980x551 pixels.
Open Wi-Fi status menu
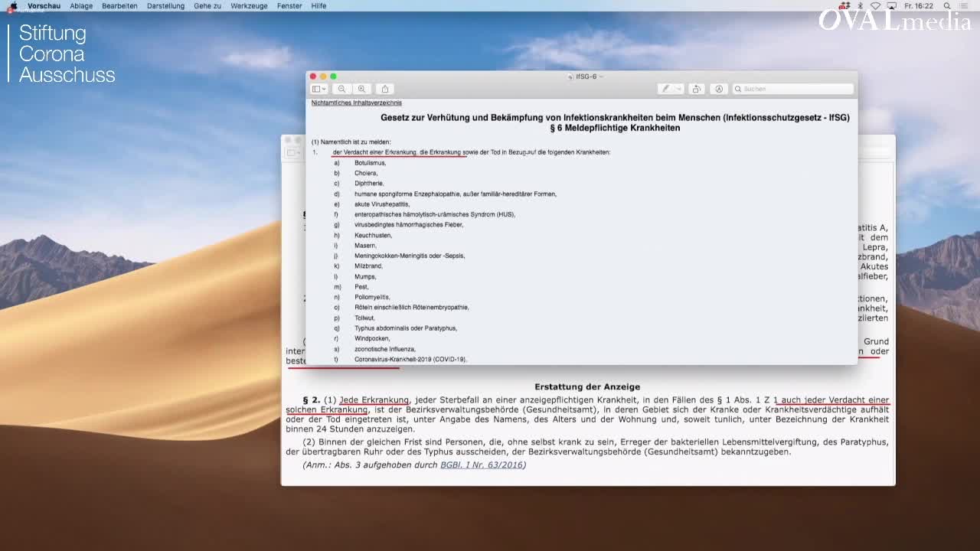coord(875,5)
